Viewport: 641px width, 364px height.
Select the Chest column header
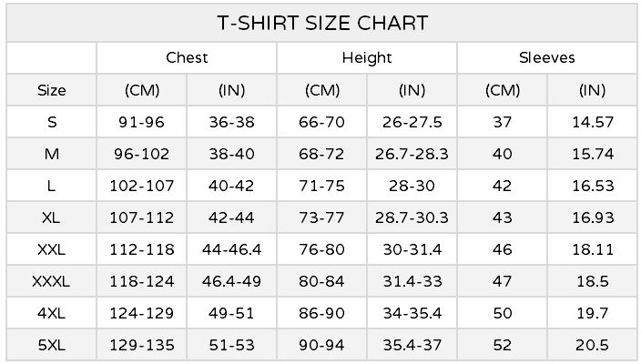click(x=187, y=57)
